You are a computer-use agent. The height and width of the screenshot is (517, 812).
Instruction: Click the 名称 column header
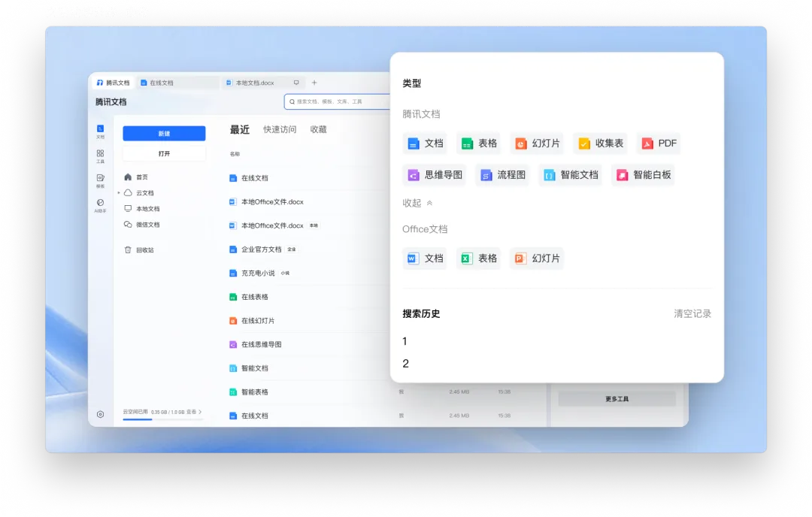coord(235,154)
